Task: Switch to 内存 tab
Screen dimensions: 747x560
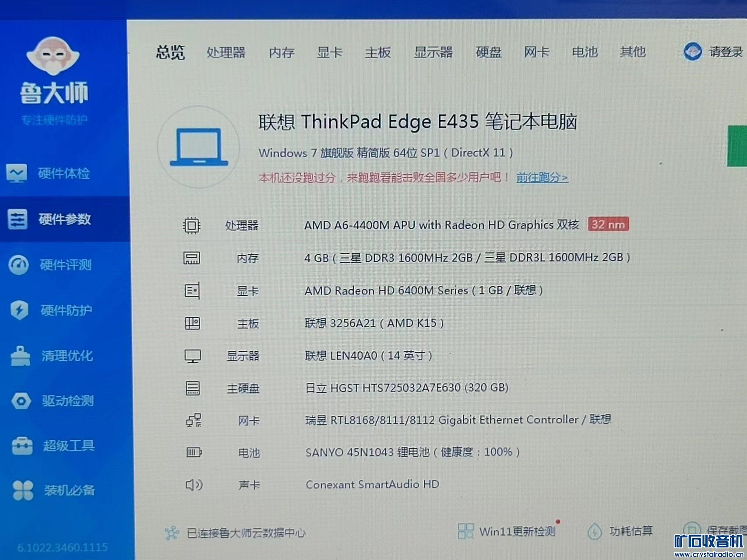Action: click(x=282, y=52)
